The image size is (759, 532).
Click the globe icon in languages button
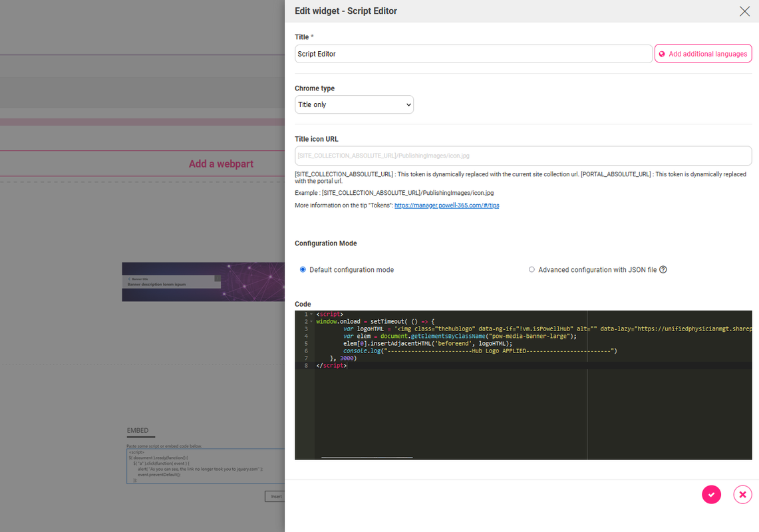[x=662, y=55]
